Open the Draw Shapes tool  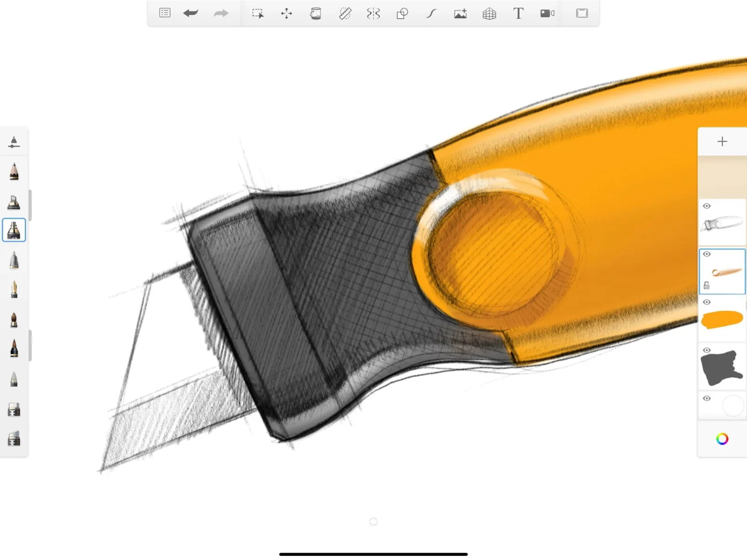[402, 14]
